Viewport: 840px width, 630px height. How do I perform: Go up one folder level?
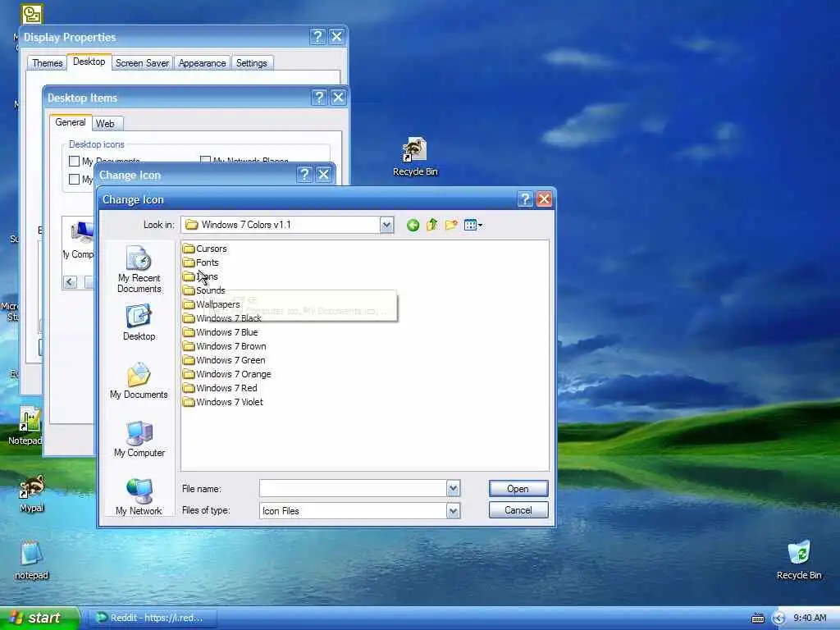tap(431, 225)
